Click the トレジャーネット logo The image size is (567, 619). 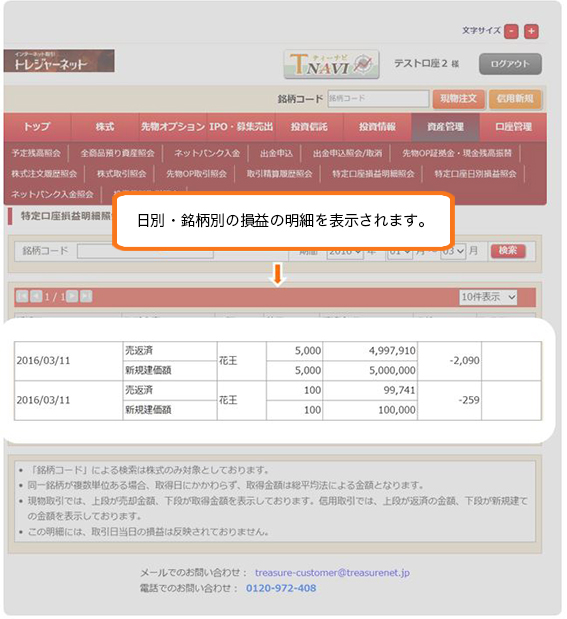click(59, 61)
